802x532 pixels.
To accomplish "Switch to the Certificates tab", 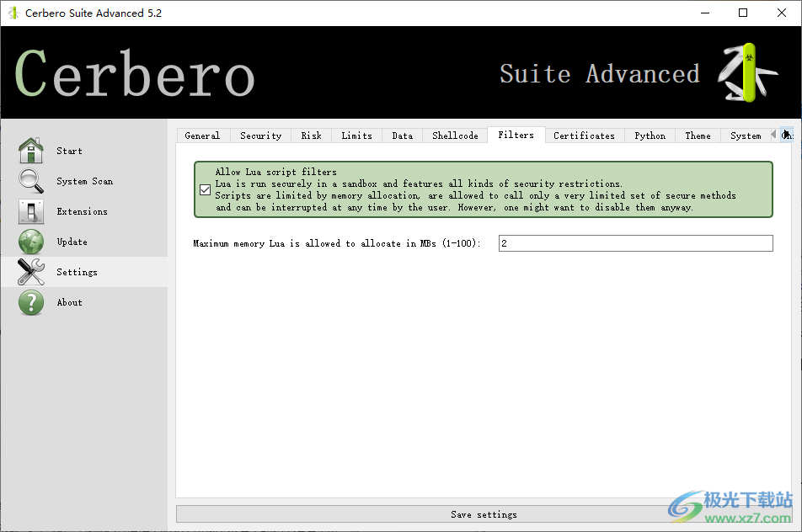I will [x=584, y=135].
